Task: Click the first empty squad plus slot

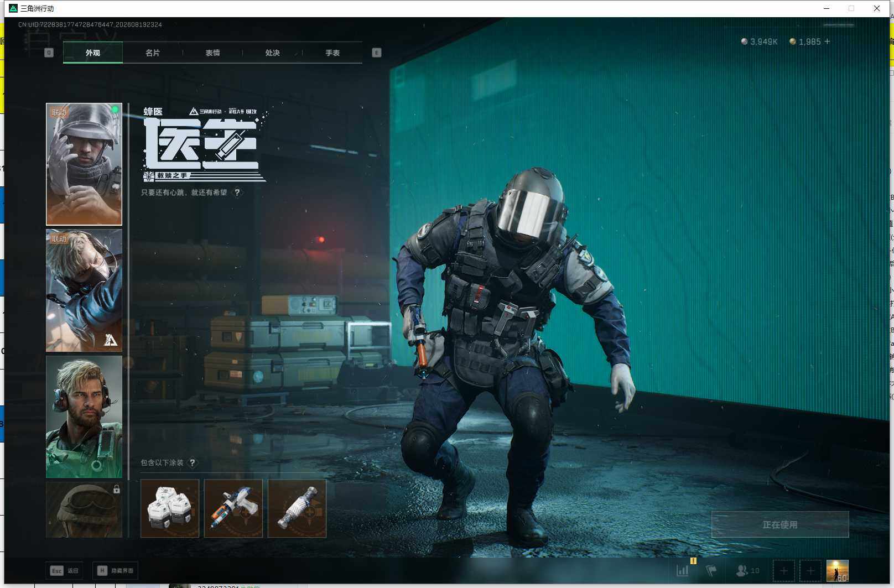Action: tap(783, 571)
